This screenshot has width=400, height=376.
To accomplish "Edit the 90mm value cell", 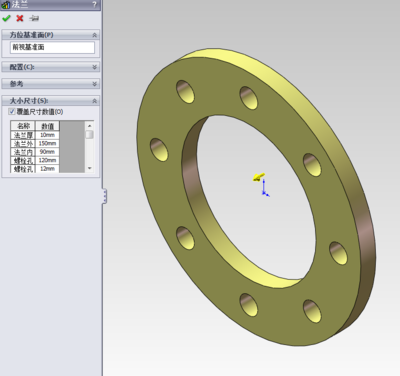I will (x=47, y=152).
